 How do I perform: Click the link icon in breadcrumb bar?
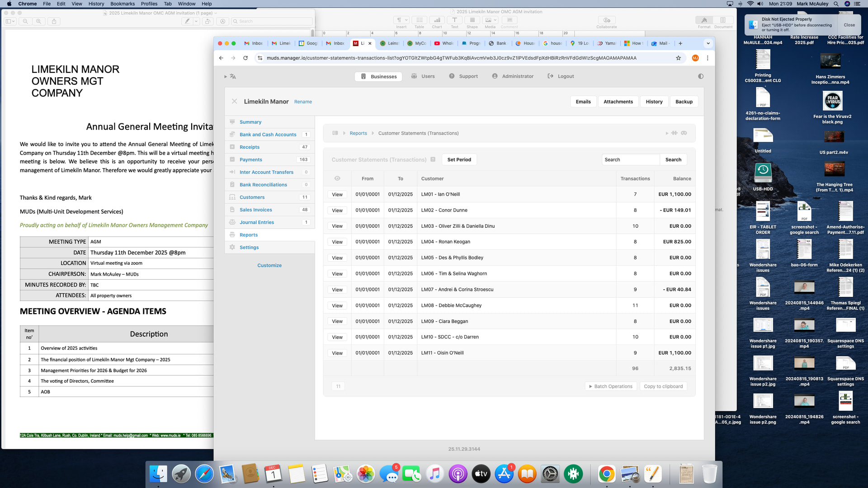click(x=684, y=133)
